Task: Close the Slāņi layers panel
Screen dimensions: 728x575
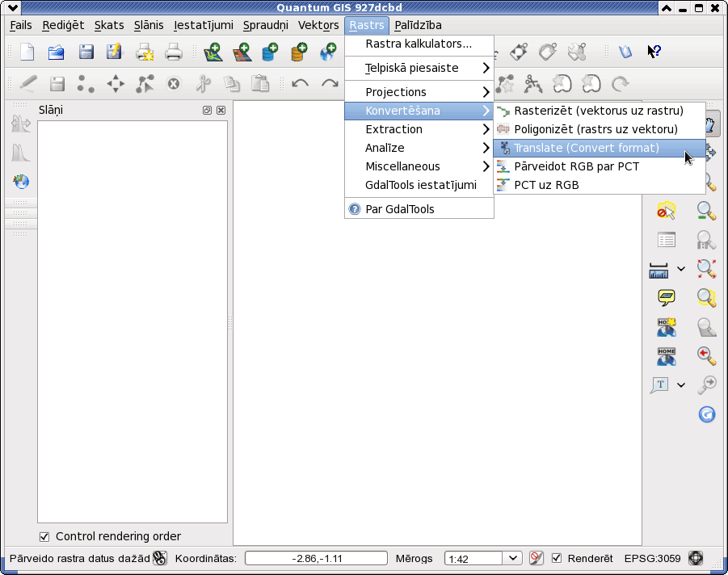Action: click(x=221, y=110)
